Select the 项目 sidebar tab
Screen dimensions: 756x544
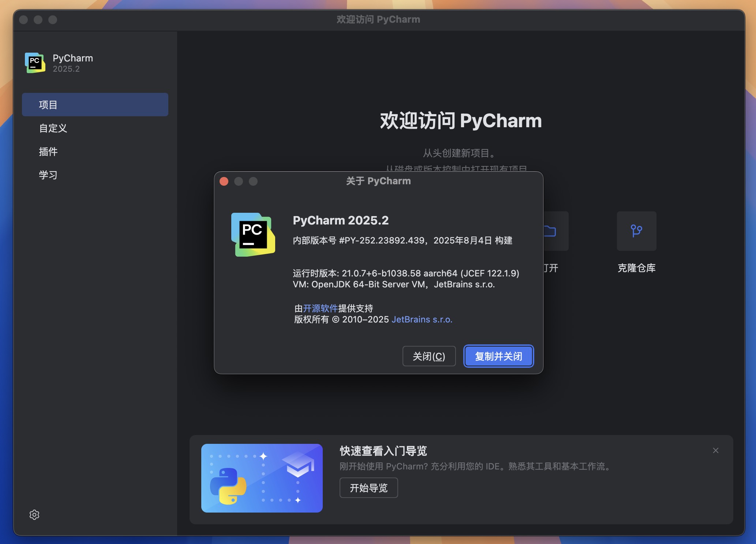[95, 105]
